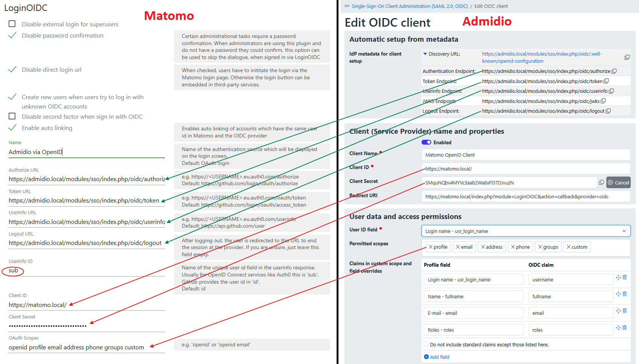Open the User ID field dropdown
This screenshot has height=364, width=639.
coord(526,231)
